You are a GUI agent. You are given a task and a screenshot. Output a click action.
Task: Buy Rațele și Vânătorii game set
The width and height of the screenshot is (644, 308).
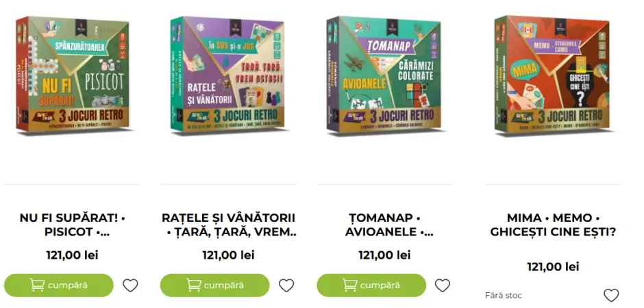[x=215, y=285]
